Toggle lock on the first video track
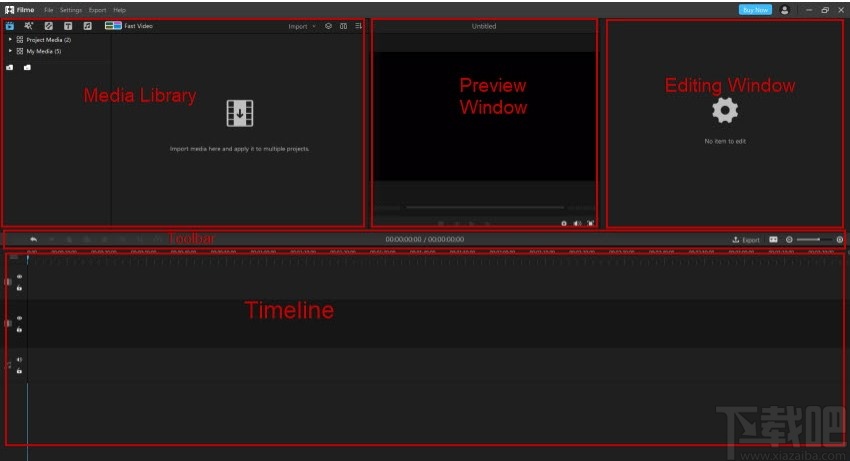This screenshot has height=461, width=850. 20,288
